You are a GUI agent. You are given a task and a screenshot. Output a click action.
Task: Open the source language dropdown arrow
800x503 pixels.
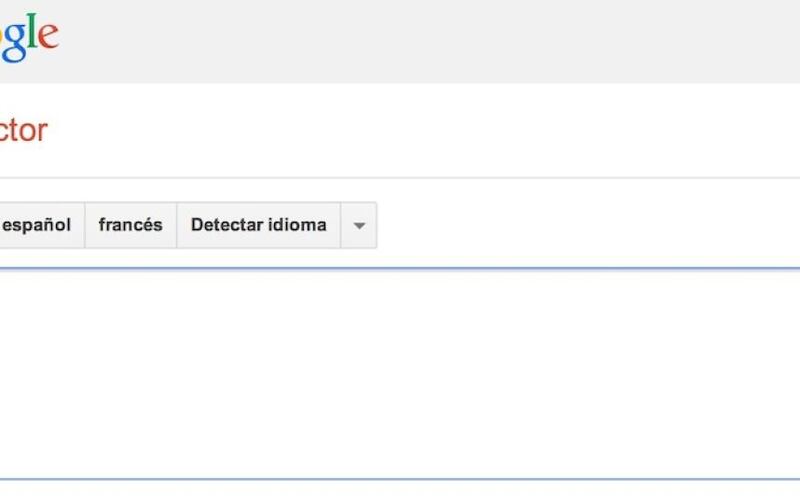point(359,225)
